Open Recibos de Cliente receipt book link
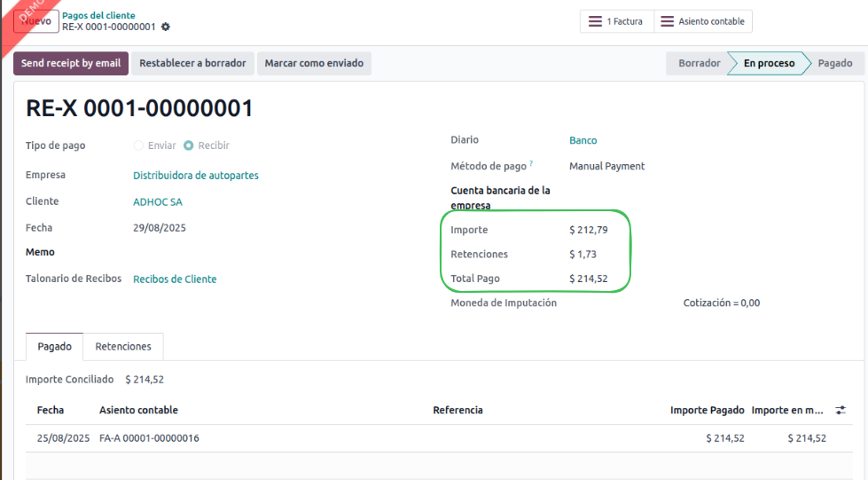 click(x=175, y=279)
